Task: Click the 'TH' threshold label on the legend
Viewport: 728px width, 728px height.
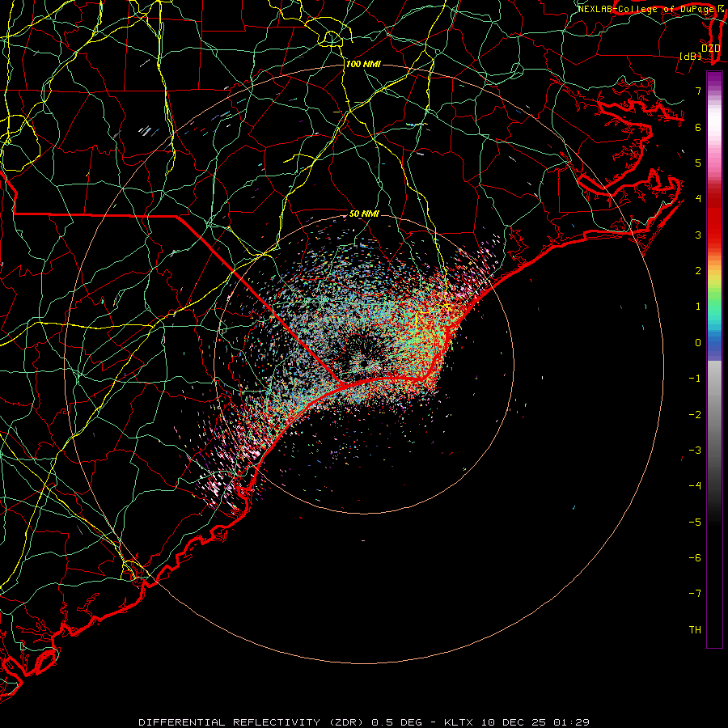Action: (695, 630)
